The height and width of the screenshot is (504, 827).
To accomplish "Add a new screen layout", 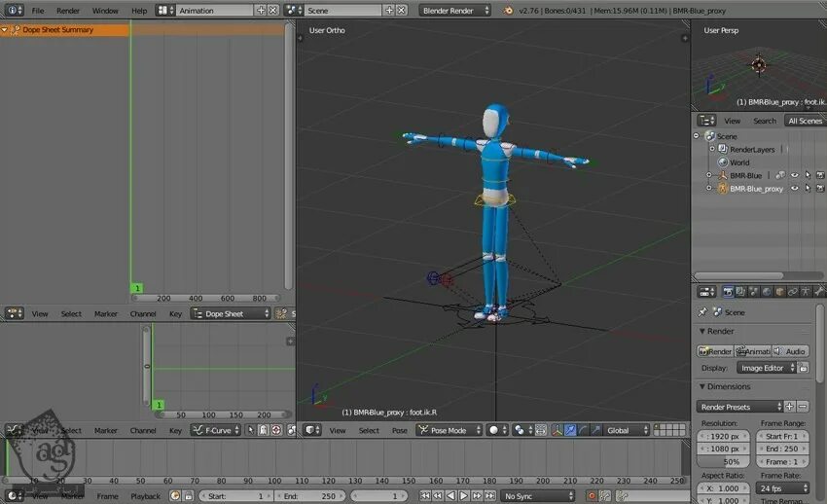I will click(261, 10).
